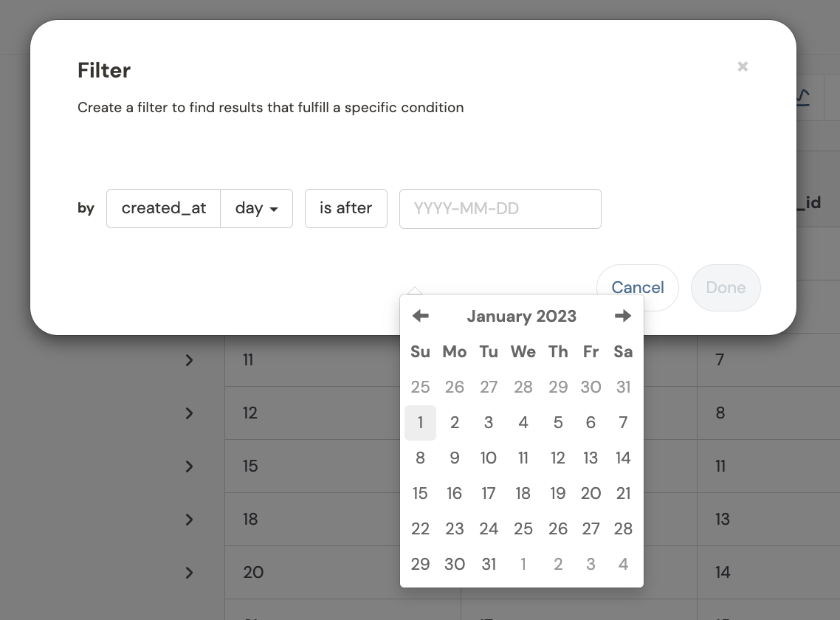The width and height of the screenshot is (840, 620).
Task: Expand the table row showing value 20
Action: [189, 573]
